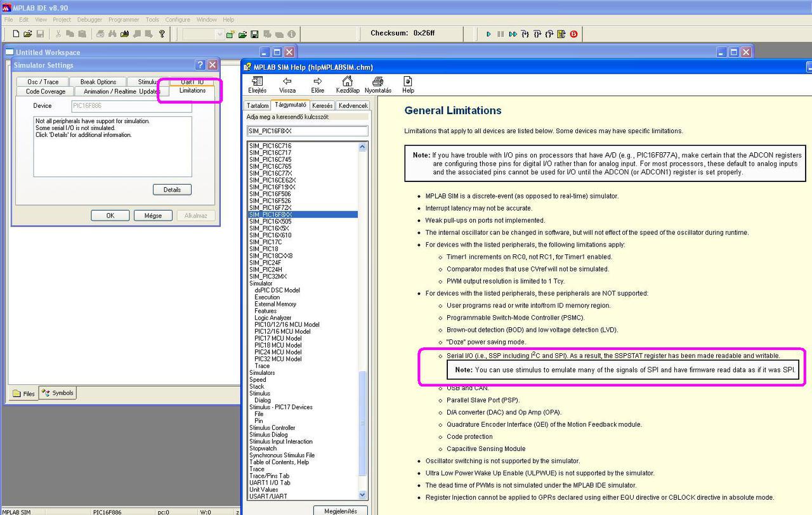The image size is (812, 515).
Task: Click the question mark Help toolbar icon
Action: pos(162,34)
